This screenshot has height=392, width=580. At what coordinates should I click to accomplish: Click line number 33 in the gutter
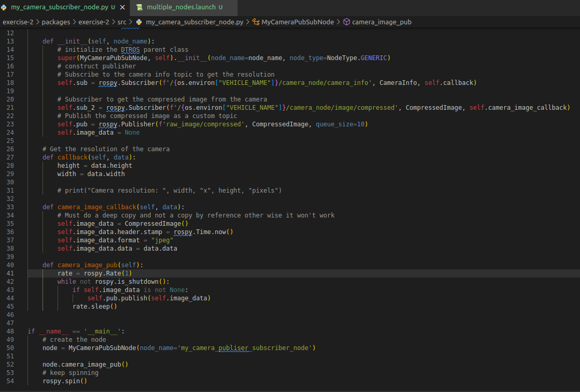coord(10,207)
